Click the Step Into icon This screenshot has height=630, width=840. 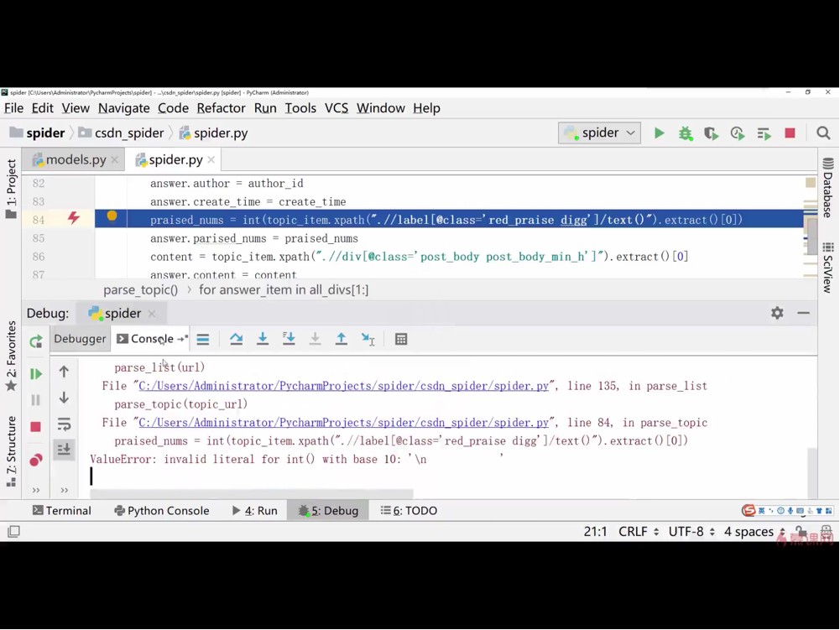click(x=263, y=339)
